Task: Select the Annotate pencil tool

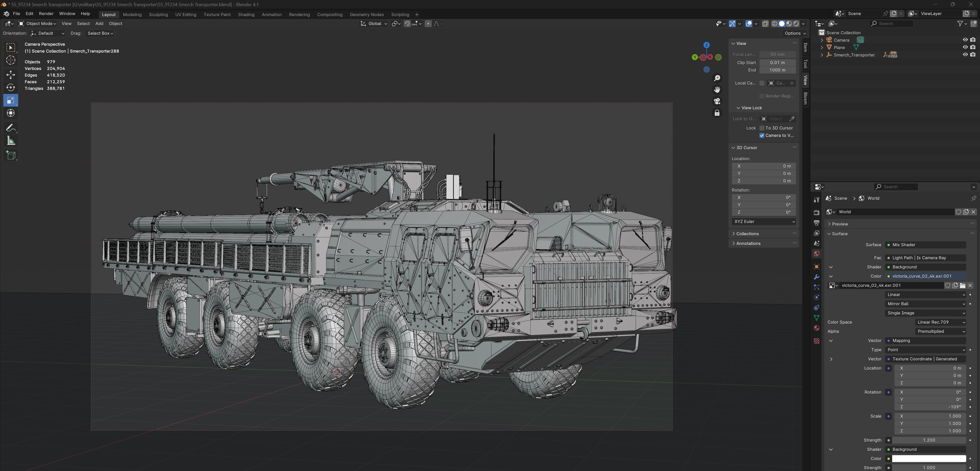Action: [11, 127]
